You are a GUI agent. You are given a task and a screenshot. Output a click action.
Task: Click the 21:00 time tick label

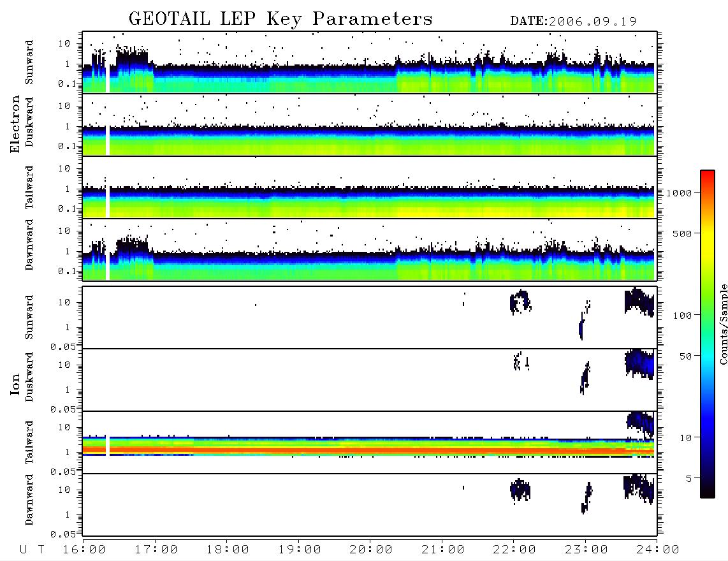tap(444, 550)
